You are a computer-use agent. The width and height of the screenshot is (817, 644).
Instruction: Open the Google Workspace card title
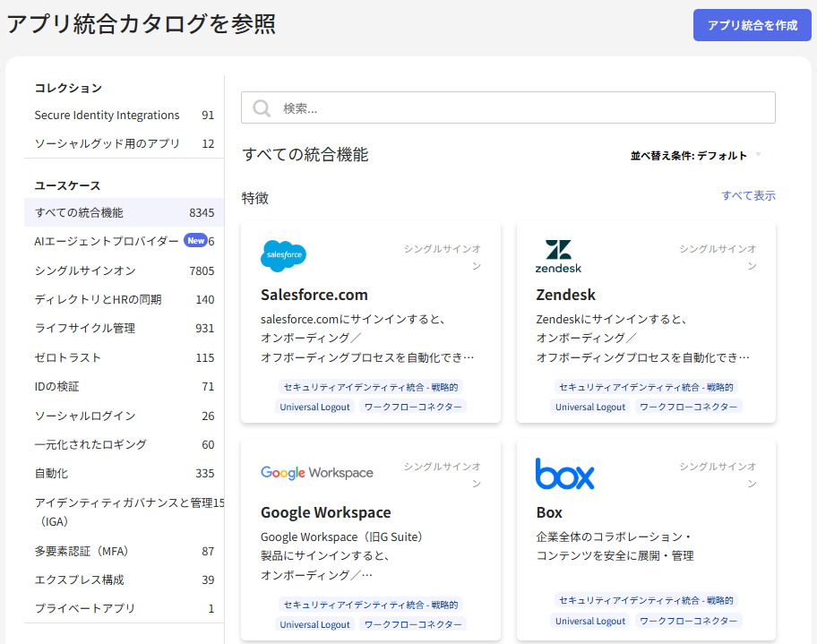(x=326, y=512)
